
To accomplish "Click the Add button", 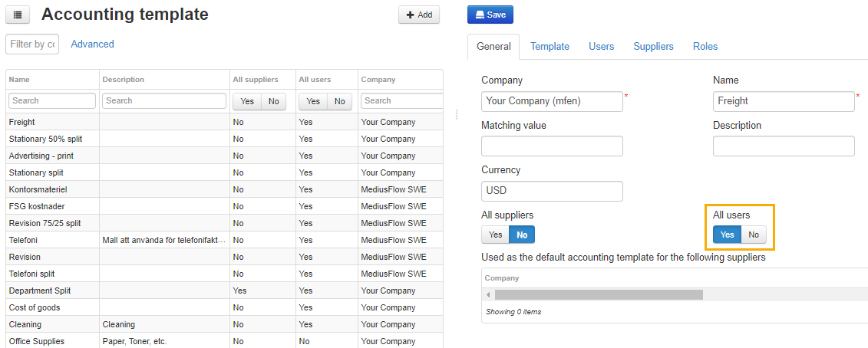I will point(418,15).
